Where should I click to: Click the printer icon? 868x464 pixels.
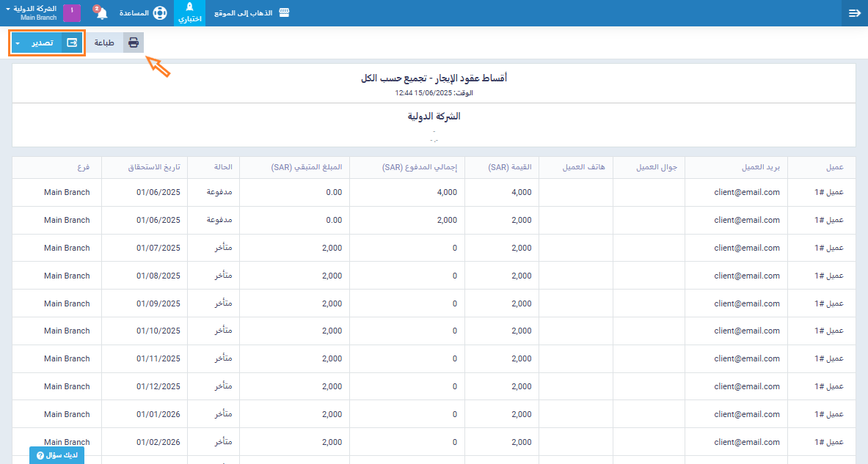click(x=134, y=43)
